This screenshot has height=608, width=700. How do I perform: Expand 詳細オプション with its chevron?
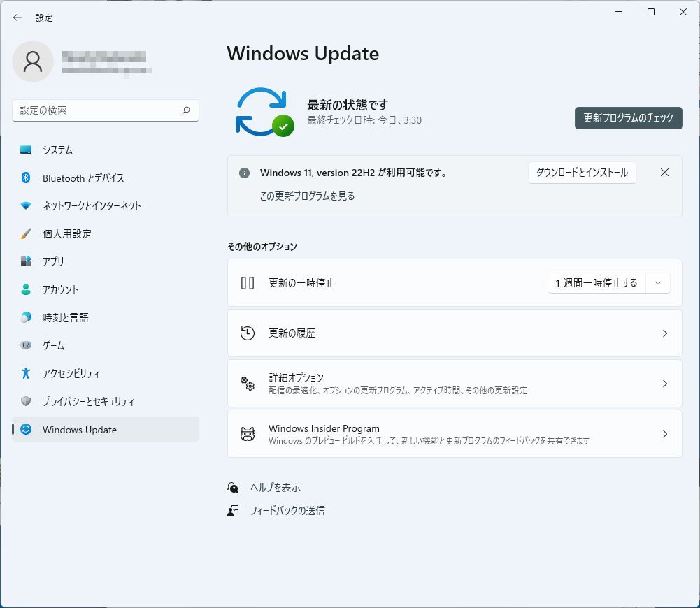(664, 384)
